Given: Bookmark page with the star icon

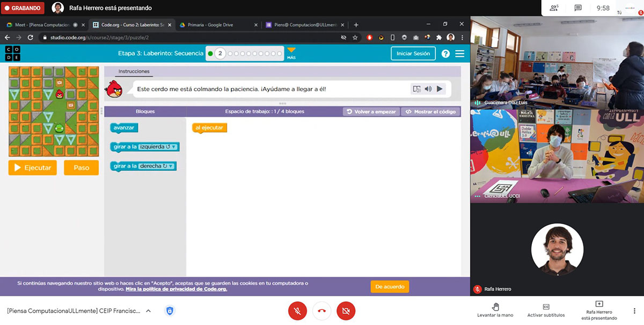Looking at the screenshot, I should (x=355, y=38).
